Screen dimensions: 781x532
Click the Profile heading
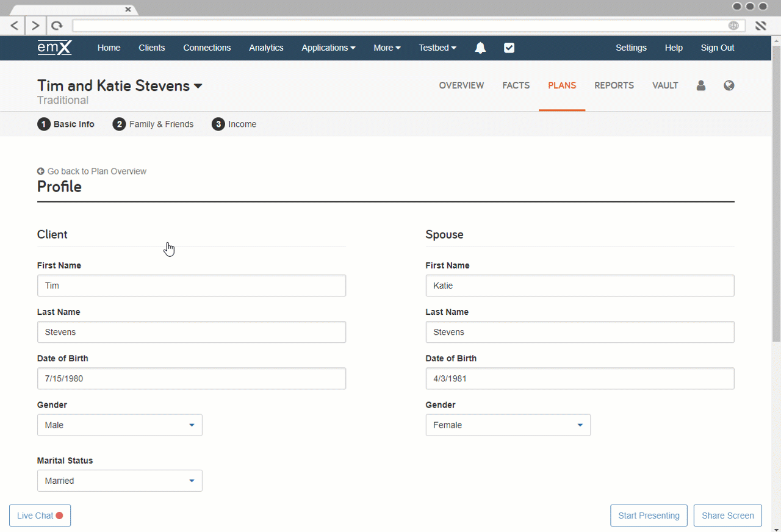pyautogui.click(x=59, y=187)
